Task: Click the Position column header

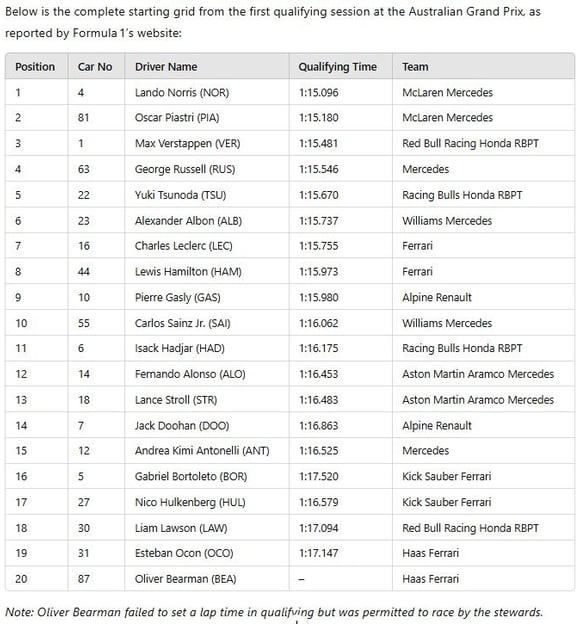Action: click(x=35, y=66)
